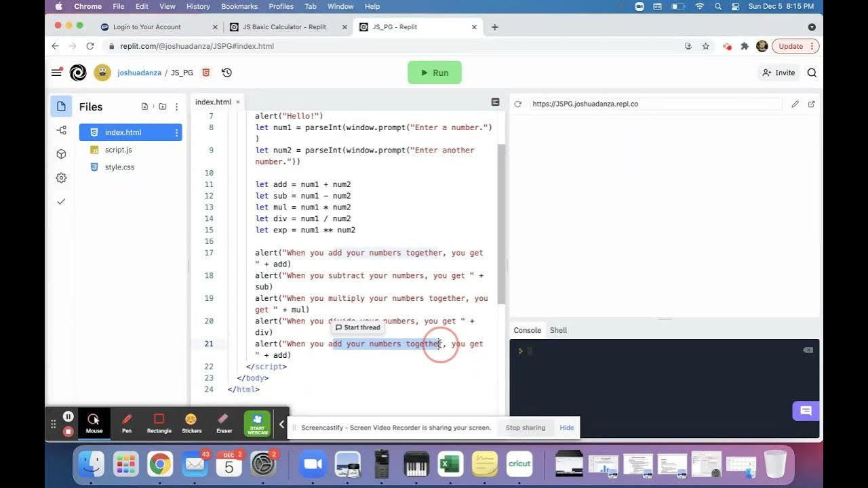This screenshot has width=868, height=488.
Task: Open the chat bubble button
Action: pyautogui.click(x=806, y=411)
